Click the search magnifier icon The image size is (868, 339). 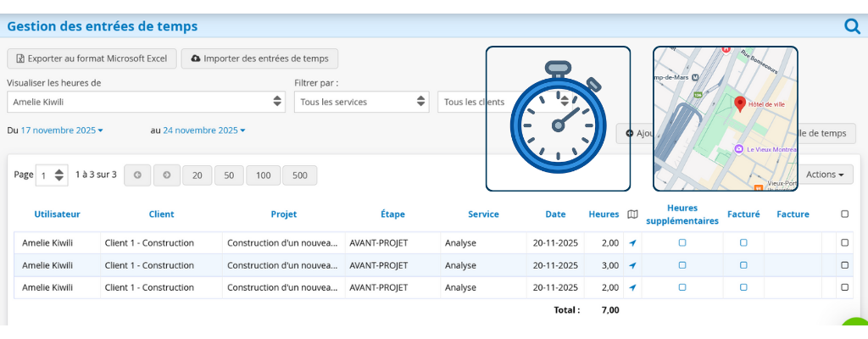852,25
